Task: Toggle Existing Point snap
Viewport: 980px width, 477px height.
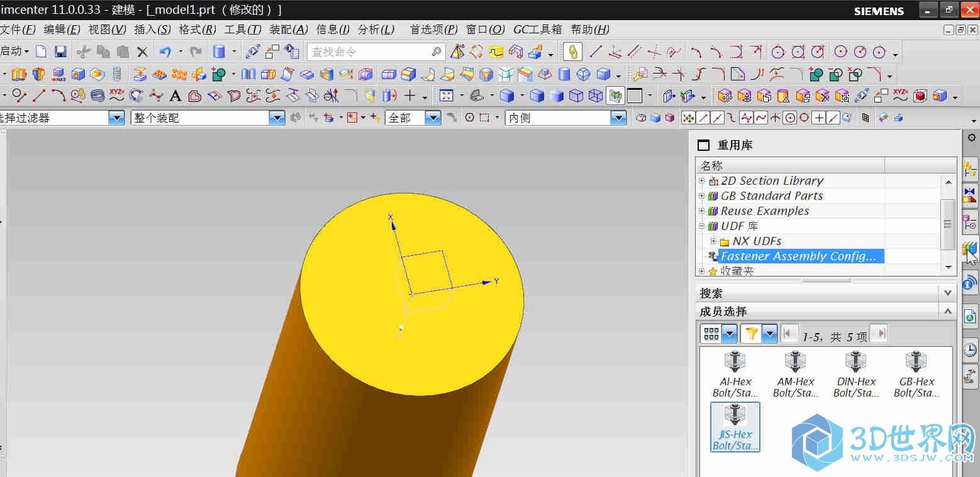Action: coord(819,118)
